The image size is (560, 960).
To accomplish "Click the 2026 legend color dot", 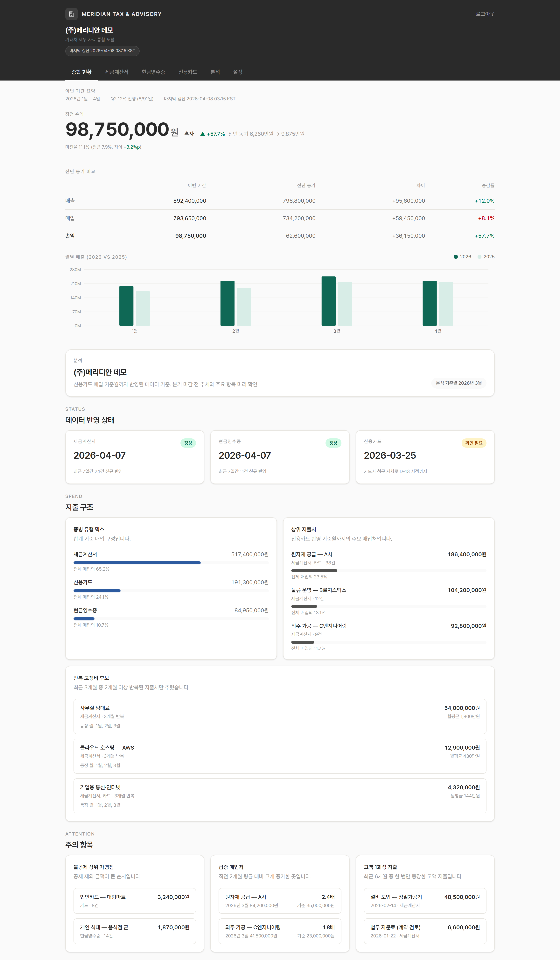I will [455, 257].
